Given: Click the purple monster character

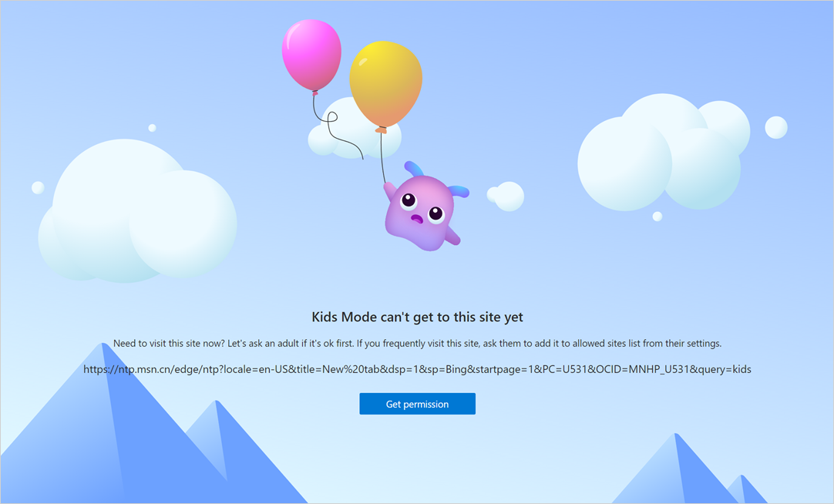Looking at the screenshot, I should coord(420,216).
